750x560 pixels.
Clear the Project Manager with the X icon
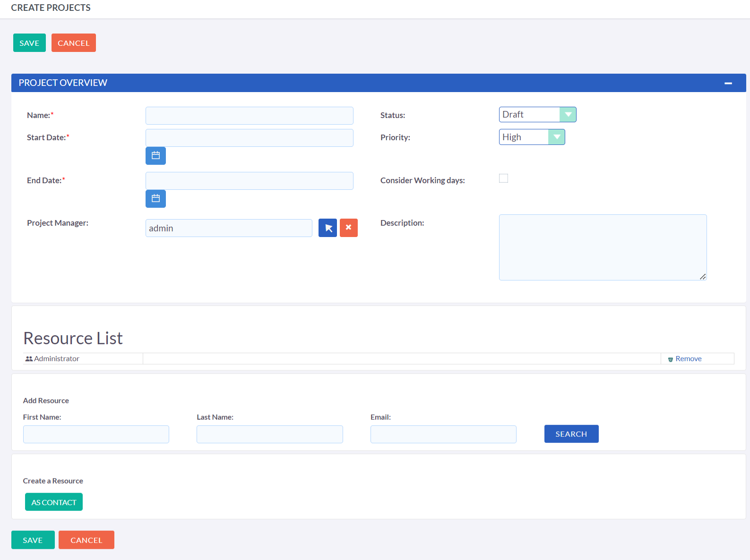[349, 228]
